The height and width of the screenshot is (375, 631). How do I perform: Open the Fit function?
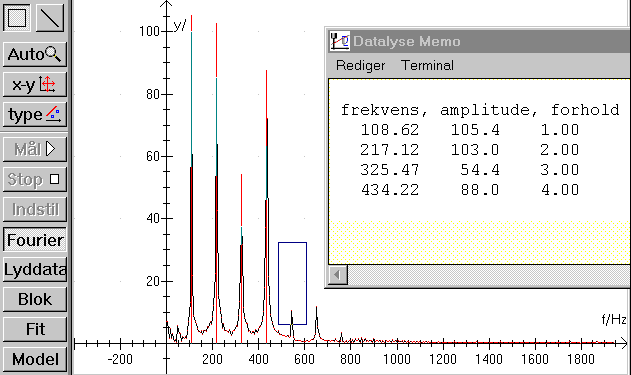pyautogui.click(x=35, y=330)
